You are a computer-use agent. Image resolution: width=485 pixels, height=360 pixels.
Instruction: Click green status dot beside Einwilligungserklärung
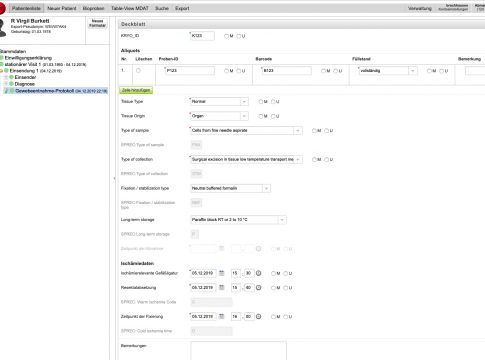point(2,58)
